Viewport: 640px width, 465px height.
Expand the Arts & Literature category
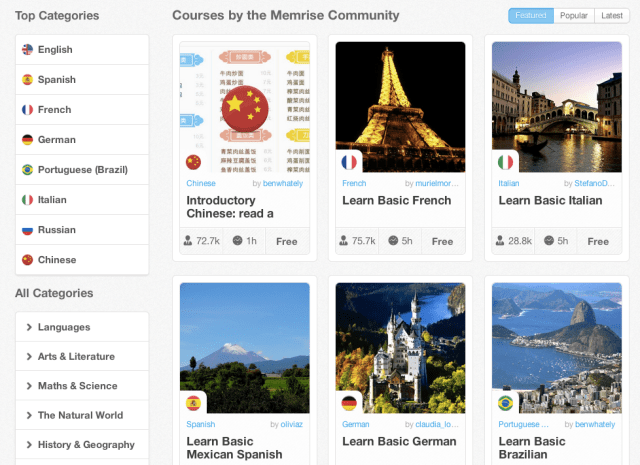(82, 356)
